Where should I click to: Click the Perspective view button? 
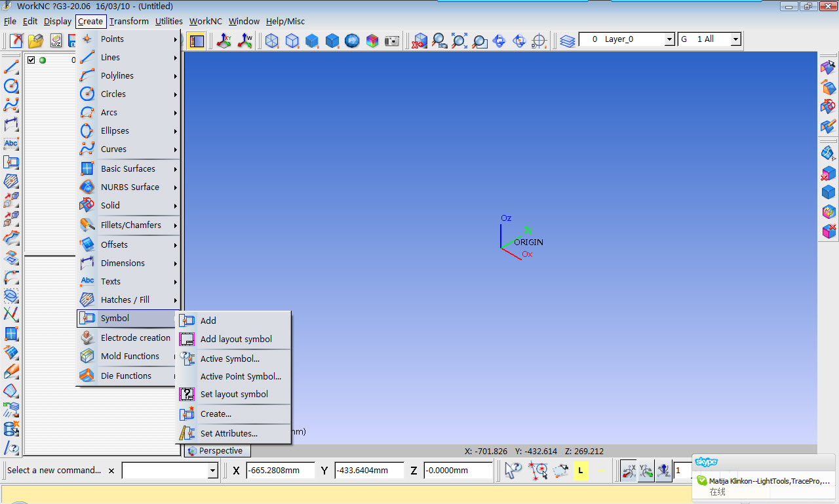217,451
